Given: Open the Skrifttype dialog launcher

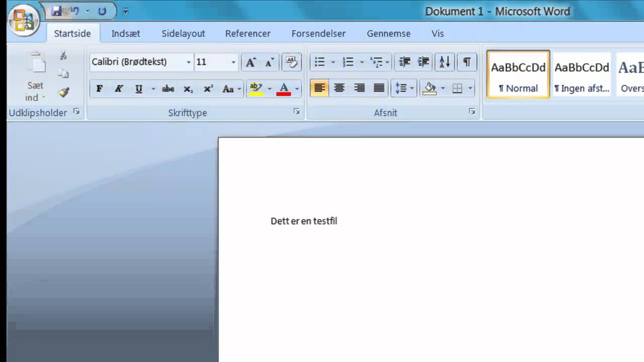Looking at the screenshot, I should pos(297,112).
